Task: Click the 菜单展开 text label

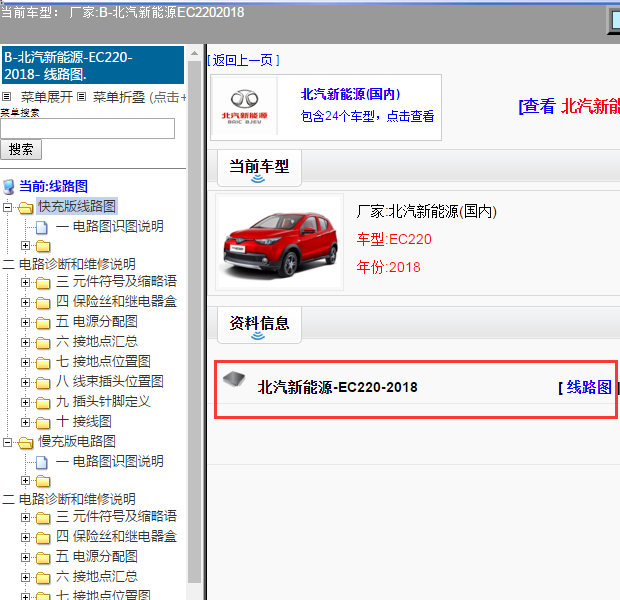Action: pos(47,97)
